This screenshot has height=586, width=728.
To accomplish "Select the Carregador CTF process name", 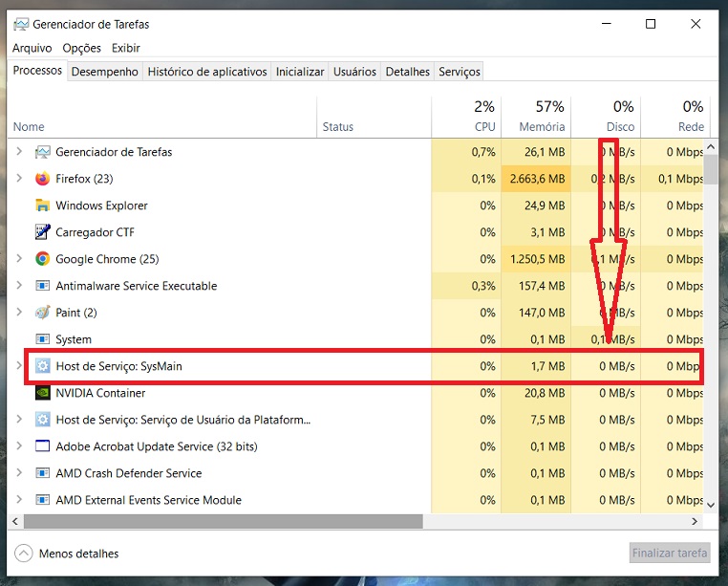I will [x=96, y=232].
